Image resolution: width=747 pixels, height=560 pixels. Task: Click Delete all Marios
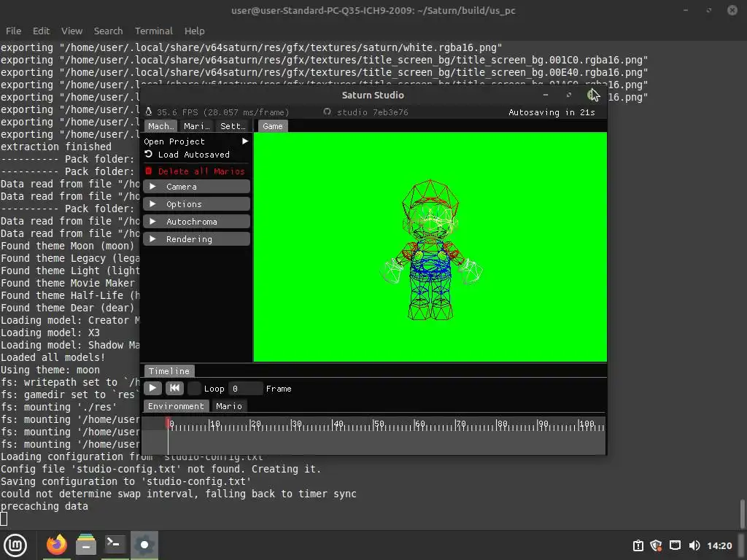tap(196, 171)
